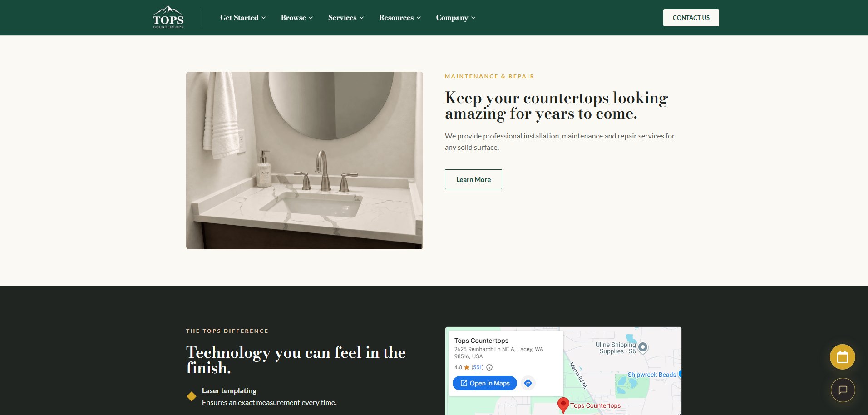Expand the Services dropdown menu
Viewport: 868px width, 415px height.
[346, 18]
